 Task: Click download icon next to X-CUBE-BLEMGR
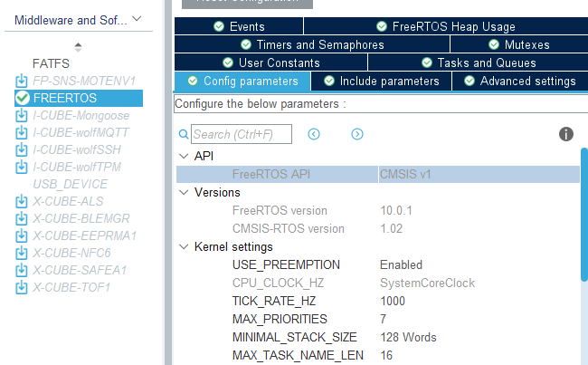22,218
